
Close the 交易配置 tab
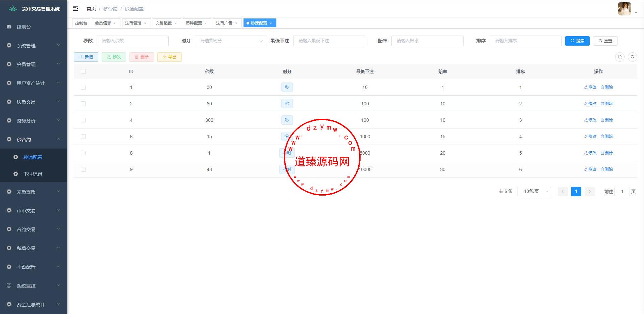(x=175, y=23)
